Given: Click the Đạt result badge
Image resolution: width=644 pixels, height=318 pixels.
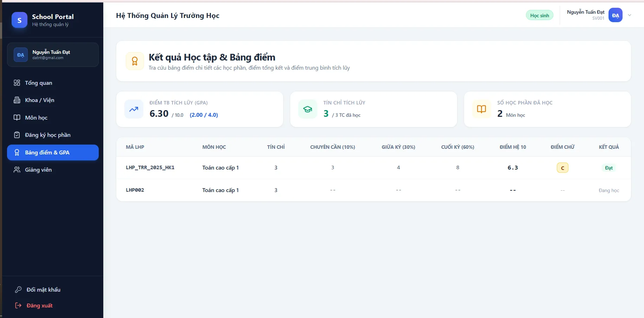Looking at the screenshot, I should pos(609,168).
